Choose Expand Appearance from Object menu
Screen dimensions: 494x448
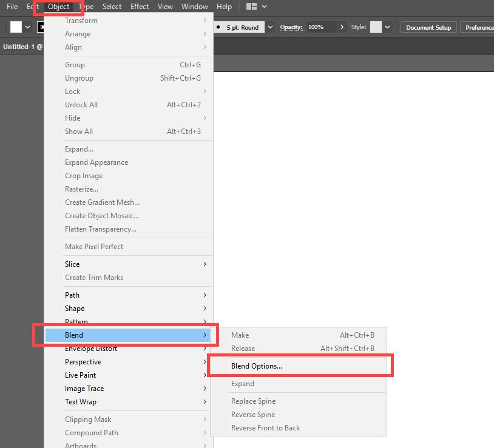tap(96, 162)
